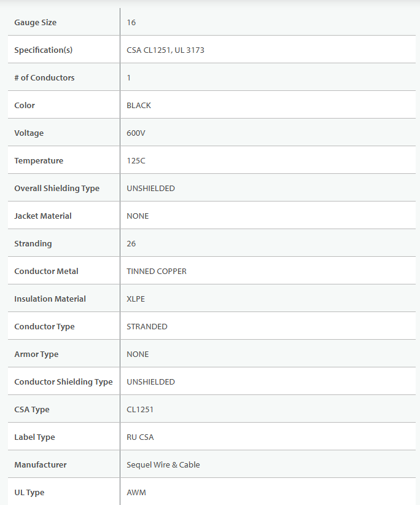Click the RU CSA label type value
This screenshot has width=420, height=505.
tap(140, 437)
